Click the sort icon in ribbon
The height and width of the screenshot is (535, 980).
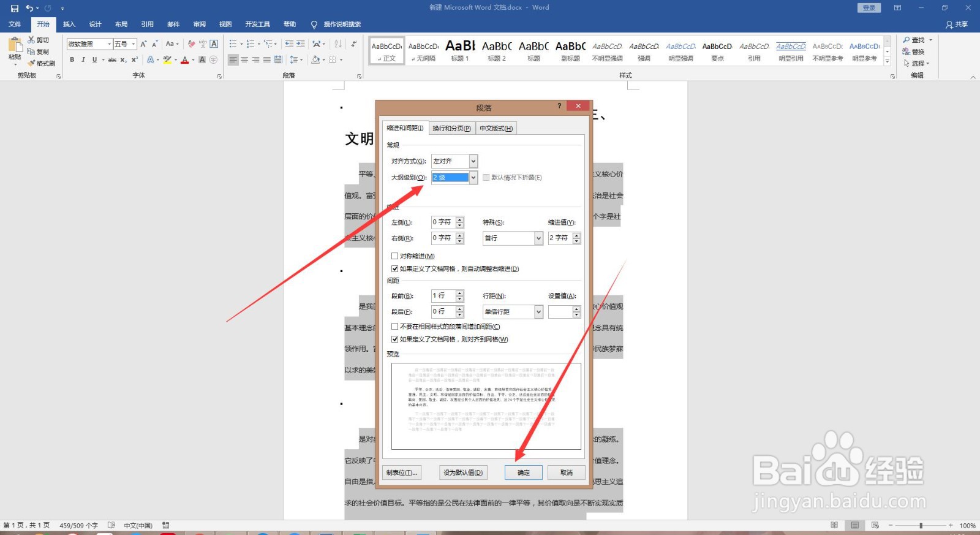(x=337, y=44)
